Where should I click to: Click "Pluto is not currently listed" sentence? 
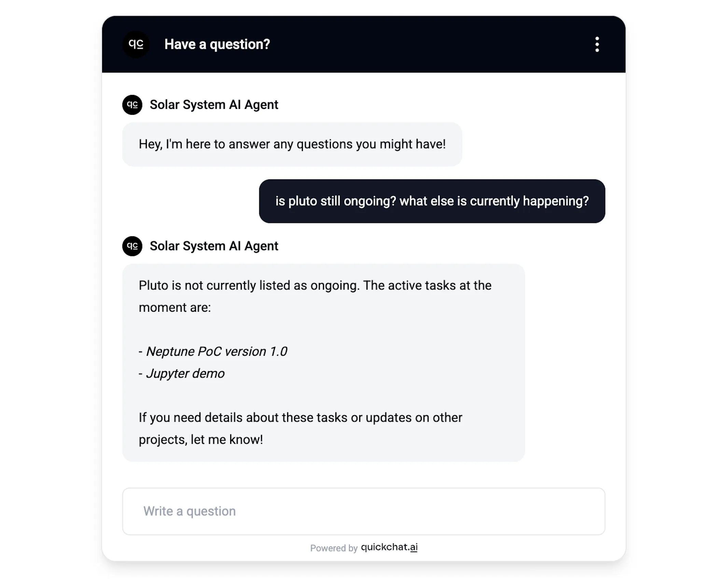(249, 285)
